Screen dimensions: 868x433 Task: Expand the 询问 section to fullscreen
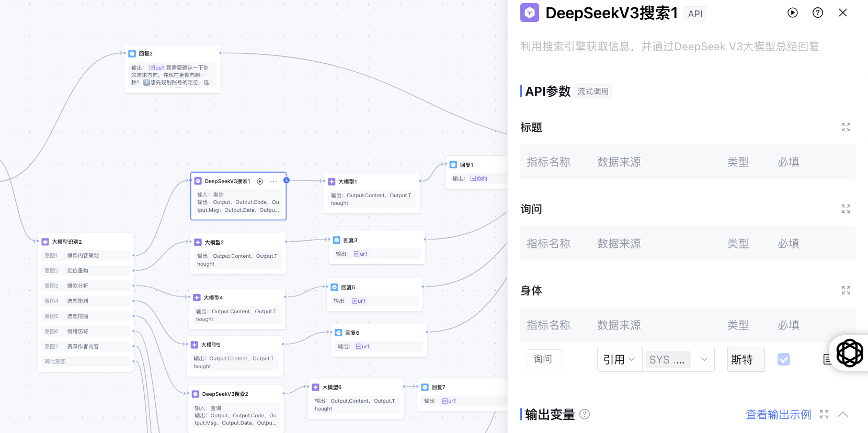(x=846, y=209)
